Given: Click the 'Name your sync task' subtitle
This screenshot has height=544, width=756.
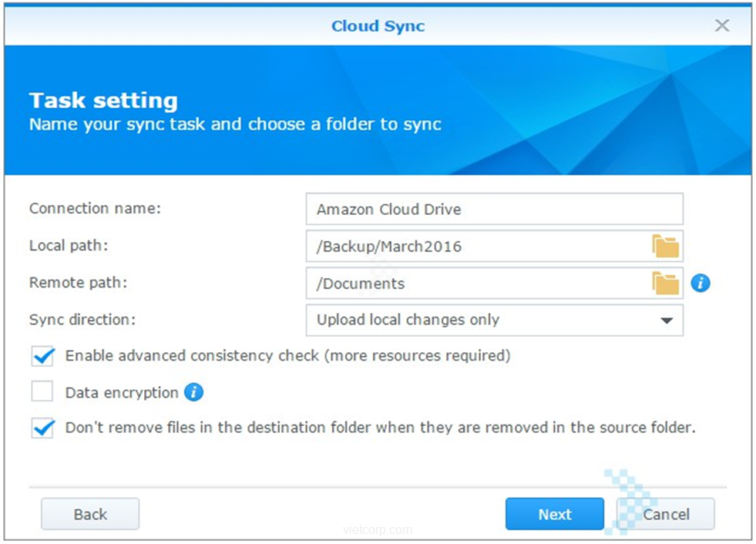Looking at the screenshot, I should [235, 124].
